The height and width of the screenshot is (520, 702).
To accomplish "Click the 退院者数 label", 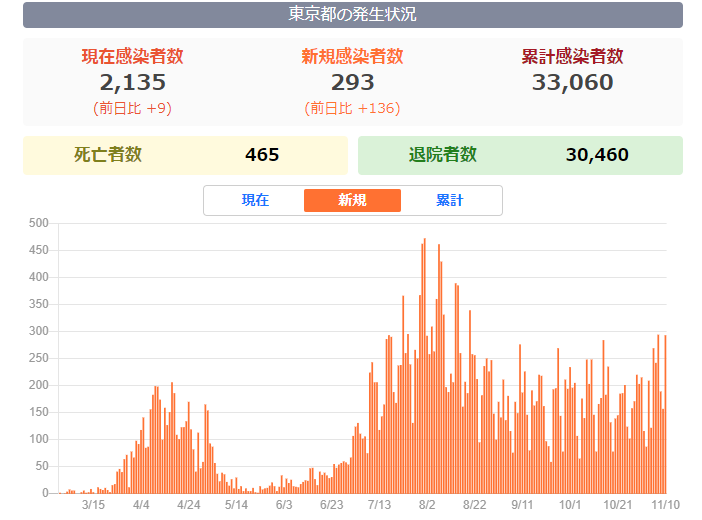I will (x=442, y=155).
